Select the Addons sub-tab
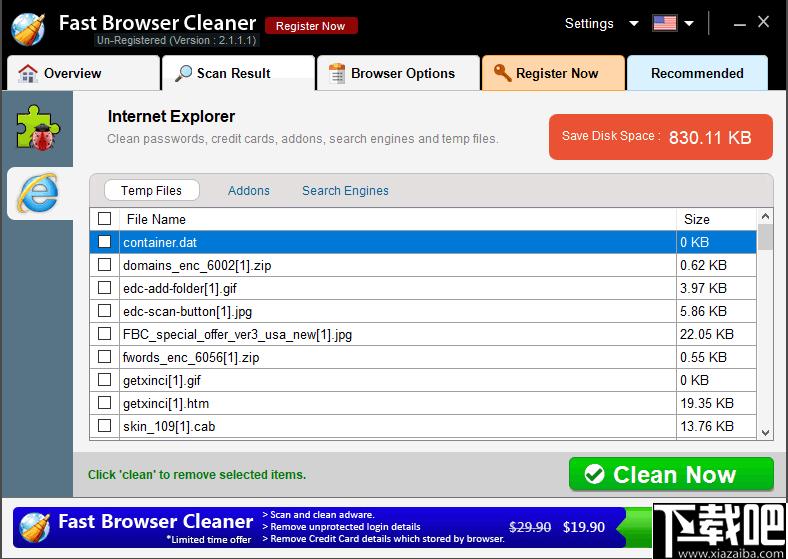 coord(249,191)
